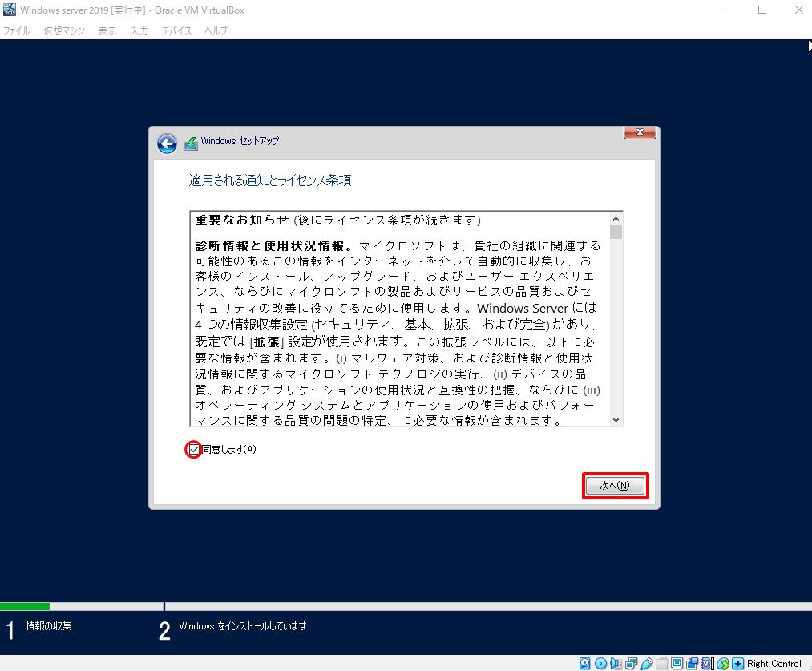Open the 仮想マシン menu
Viewport: 812px width, 671px height.
tap(64, 31)
